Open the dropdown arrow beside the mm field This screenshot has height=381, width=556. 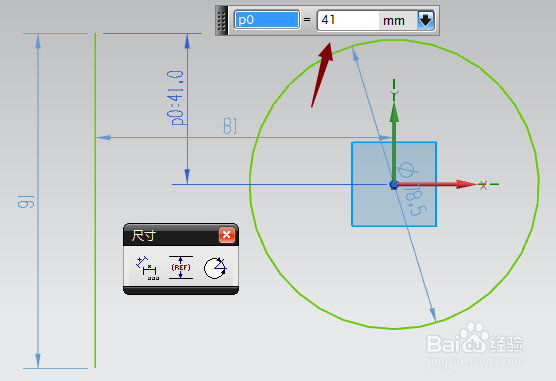pyautogui.click(x=426, y=21)
